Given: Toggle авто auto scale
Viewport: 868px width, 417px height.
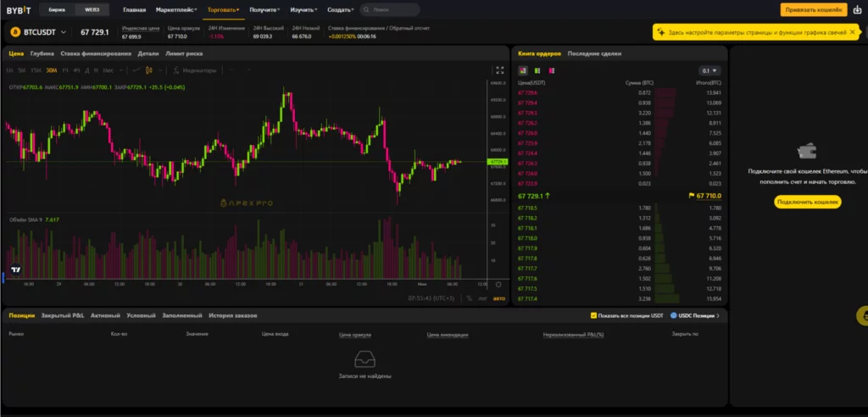Looking at the screenshot, I should (498, 298).
